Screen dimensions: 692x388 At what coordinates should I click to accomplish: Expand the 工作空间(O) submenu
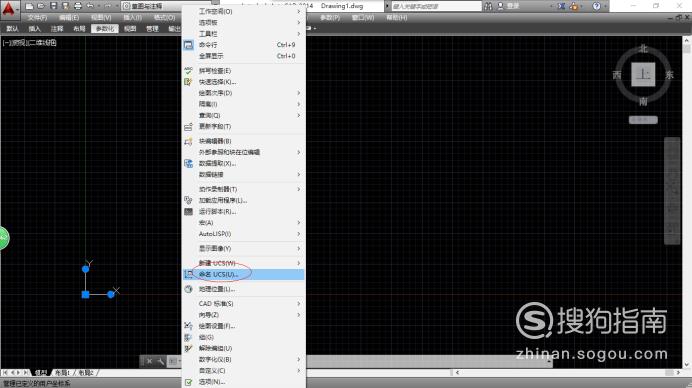click(244, 11)
